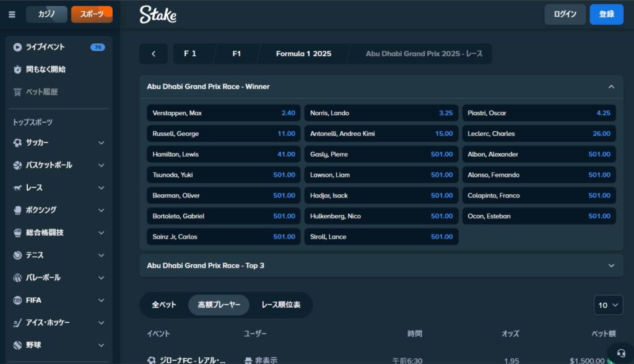Image resolution: width=634 pixels, height=364 pixels.
Task: Expand the FIFA sidebar category
Action: [101, 300]
